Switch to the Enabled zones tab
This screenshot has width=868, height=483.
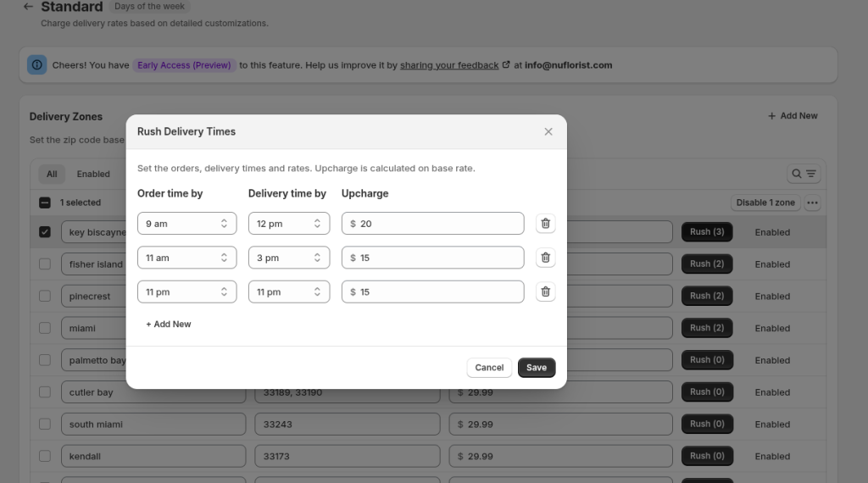click(x=93, y=174)
